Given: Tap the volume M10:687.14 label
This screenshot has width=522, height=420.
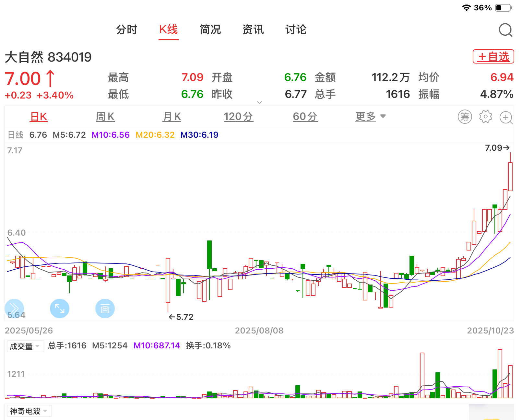Looking at the screenshot, I should 157,346.
